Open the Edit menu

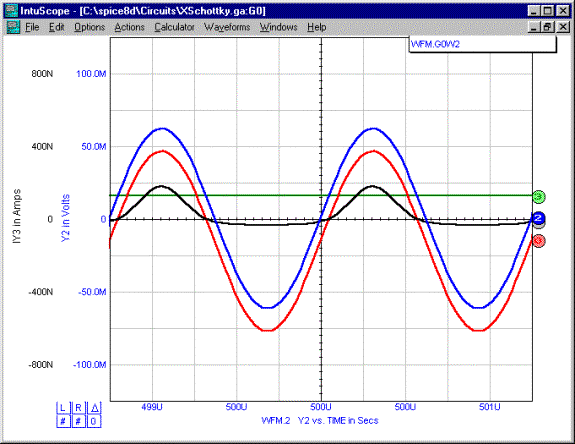pyautogui.click(x=56, y=27)
